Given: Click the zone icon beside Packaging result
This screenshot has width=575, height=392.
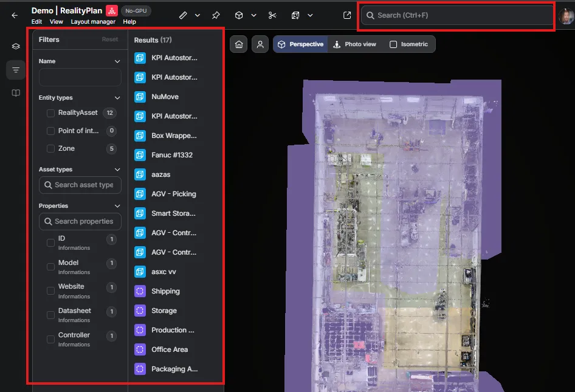Looking at the screenshot, I should coord(140,369).
